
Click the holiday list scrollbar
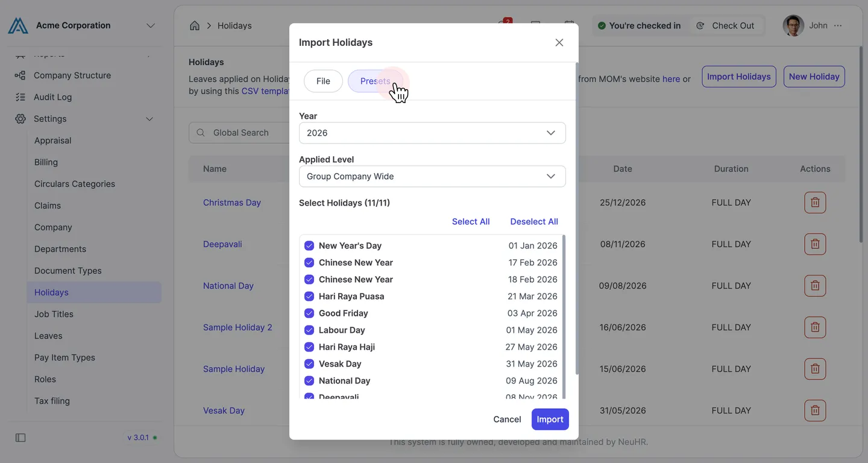coord(564,317)
